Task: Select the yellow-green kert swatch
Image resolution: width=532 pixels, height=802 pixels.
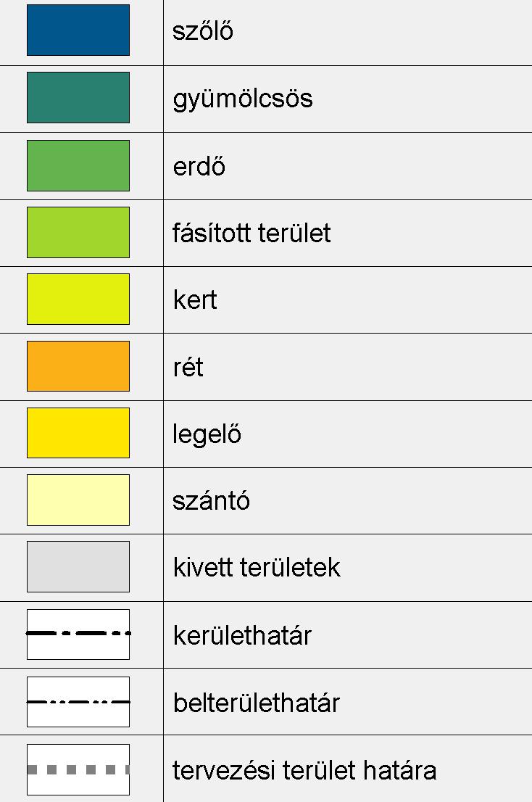Action: [78, 299]
